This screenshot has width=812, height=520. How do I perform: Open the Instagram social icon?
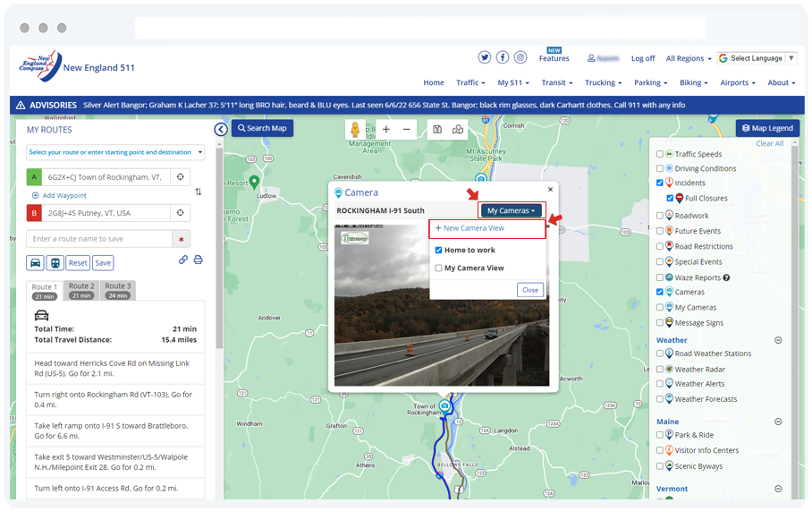pos(520,57)
